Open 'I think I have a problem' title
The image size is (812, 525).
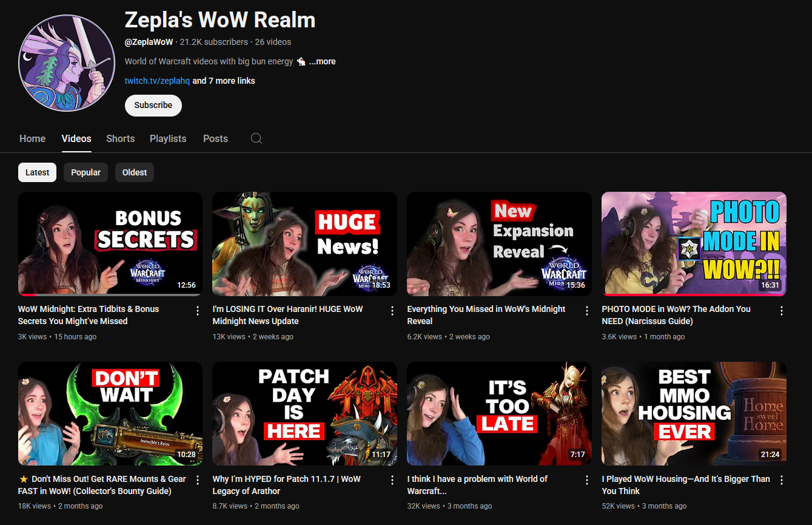(x=478, y=485)
